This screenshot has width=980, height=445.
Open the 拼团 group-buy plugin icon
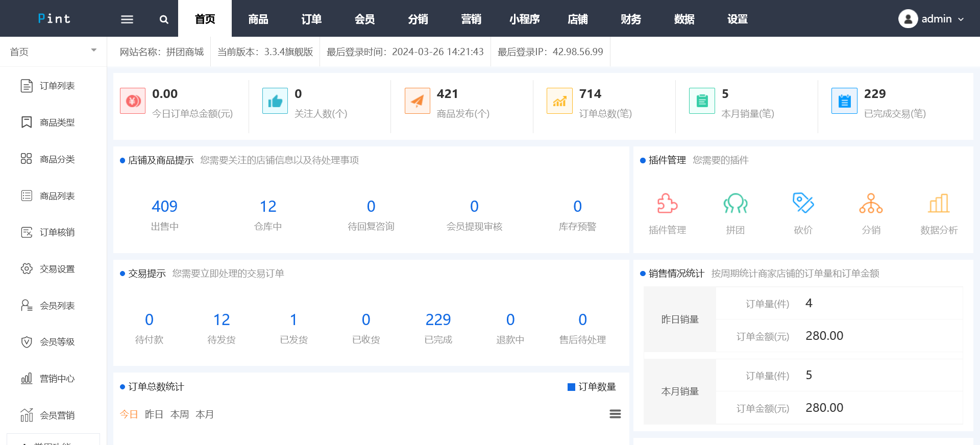(x=735, y=204)
